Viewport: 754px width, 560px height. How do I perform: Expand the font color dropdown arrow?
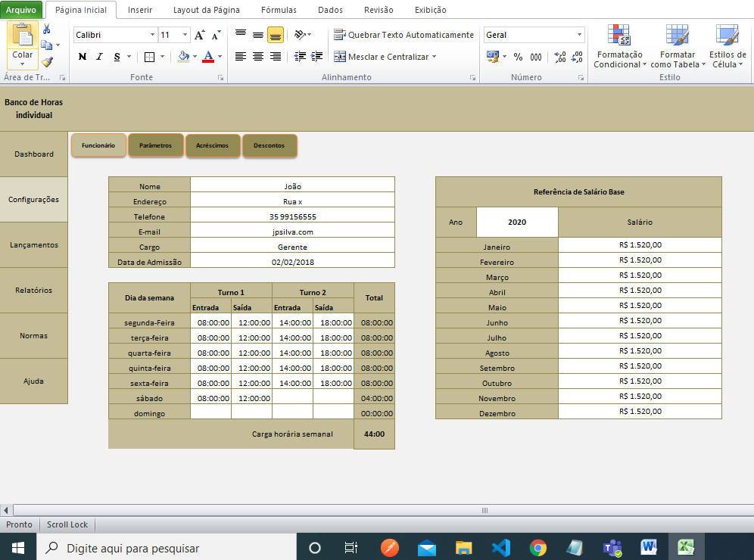pyautogui.click(x=220, y=57)
